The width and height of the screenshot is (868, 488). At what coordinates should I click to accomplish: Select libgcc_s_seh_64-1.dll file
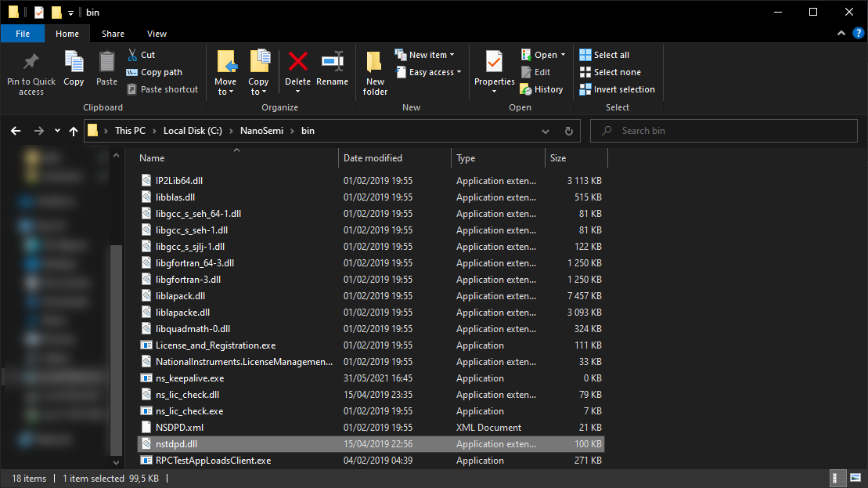coord(370,214)
